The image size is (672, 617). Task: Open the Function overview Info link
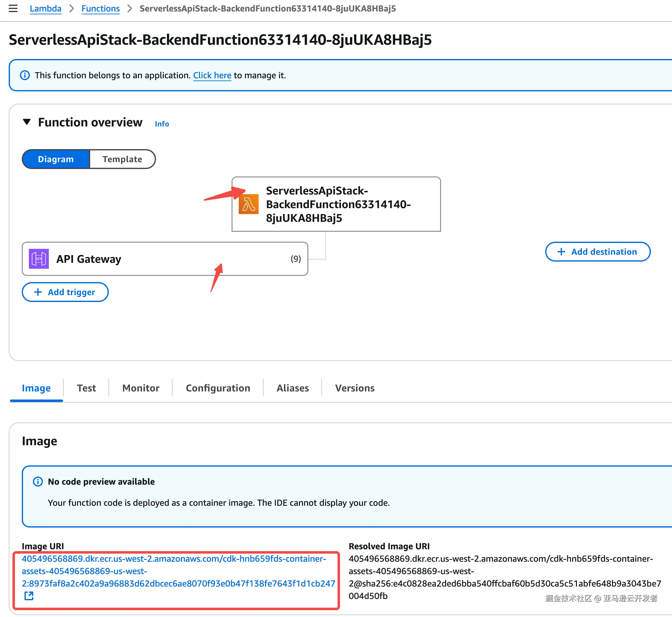162,124
